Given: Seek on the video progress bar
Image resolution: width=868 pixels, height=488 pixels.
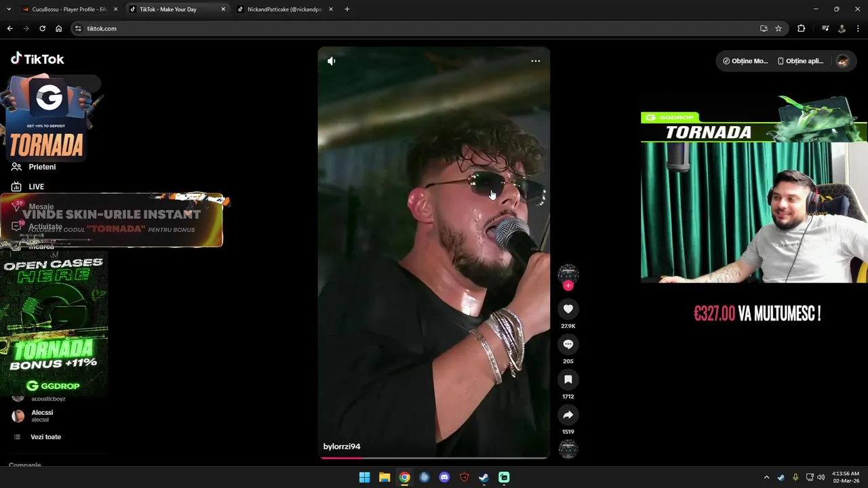Looking at the screenshot, I should pos(434,457).
